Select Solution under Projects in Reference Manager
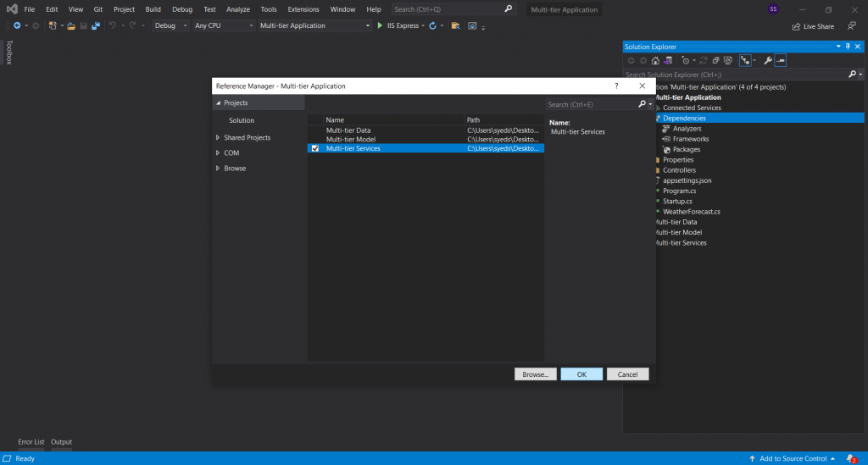This screenshot has width=868, height=465. pos(242,120)
